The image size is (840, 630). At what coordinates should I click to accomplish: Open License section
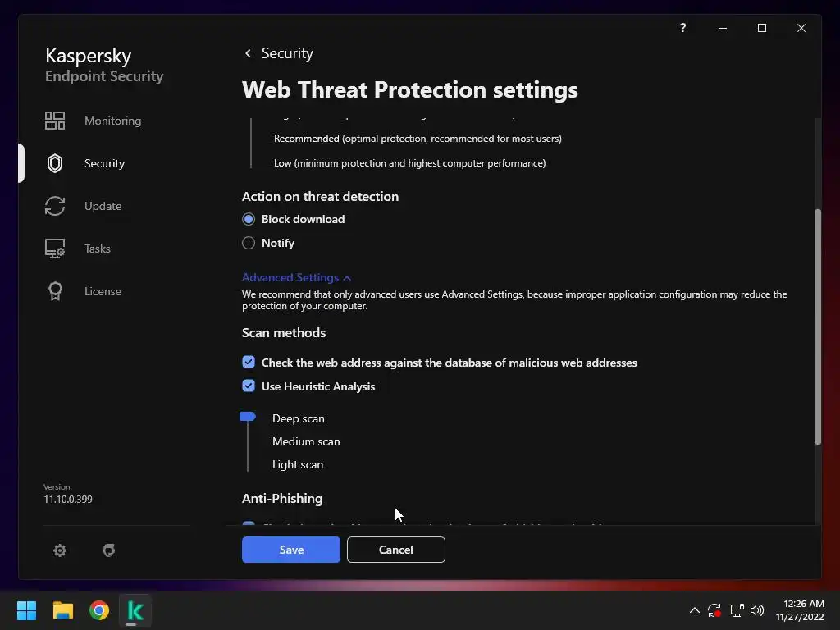(x=103, y=291)
